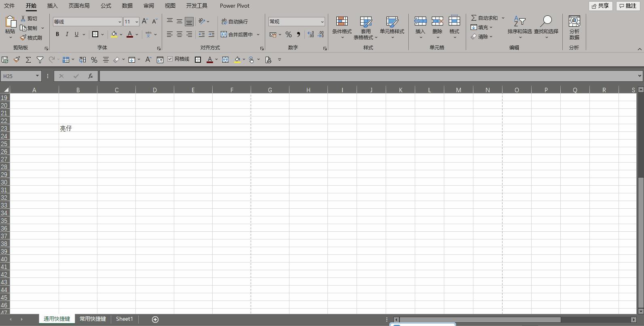
Task: Open the Power Pivot tab
Action: [234, 6]
